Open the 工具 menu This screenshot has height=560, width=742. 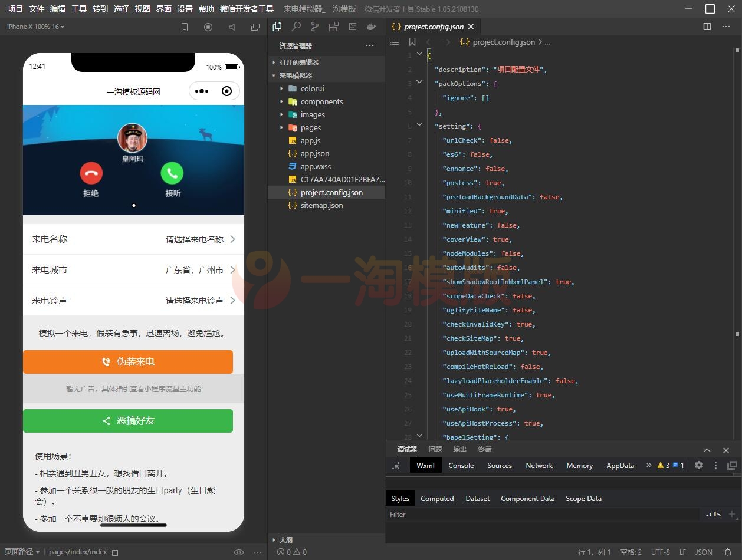[x=79, y=9]
